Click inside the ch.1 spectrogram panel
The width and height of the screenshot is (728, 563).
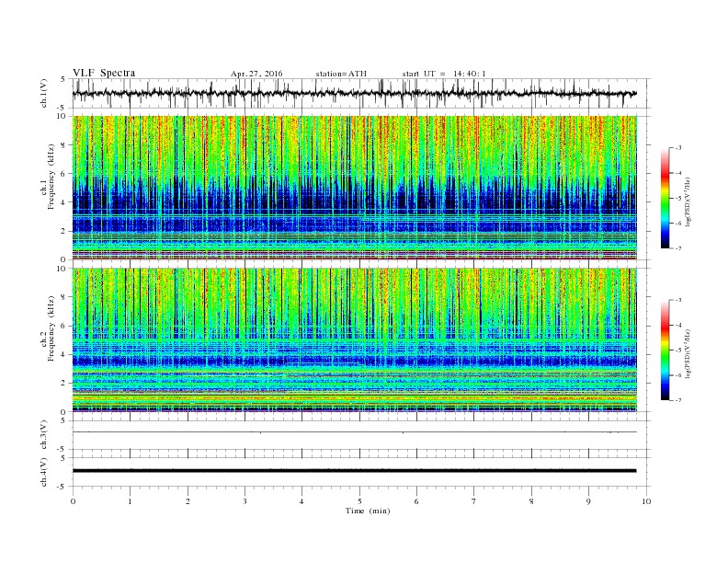click(355, 188)
